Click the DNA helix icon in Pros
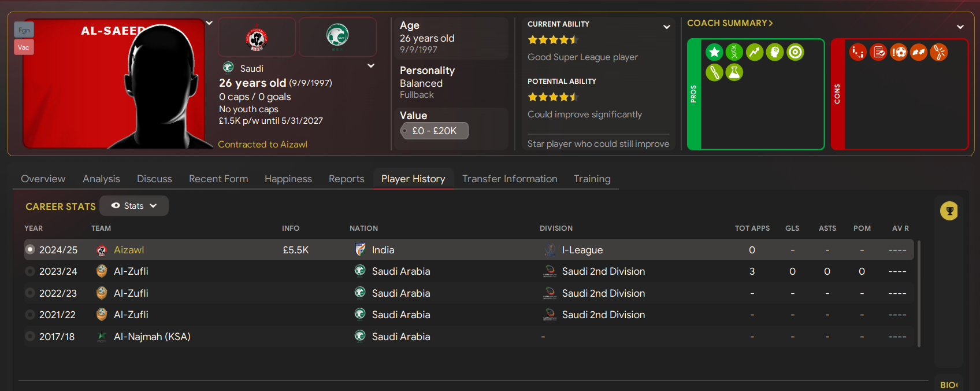Image resolution: width=980 pixels, height=391 pixels. click(x=734, y=53)
